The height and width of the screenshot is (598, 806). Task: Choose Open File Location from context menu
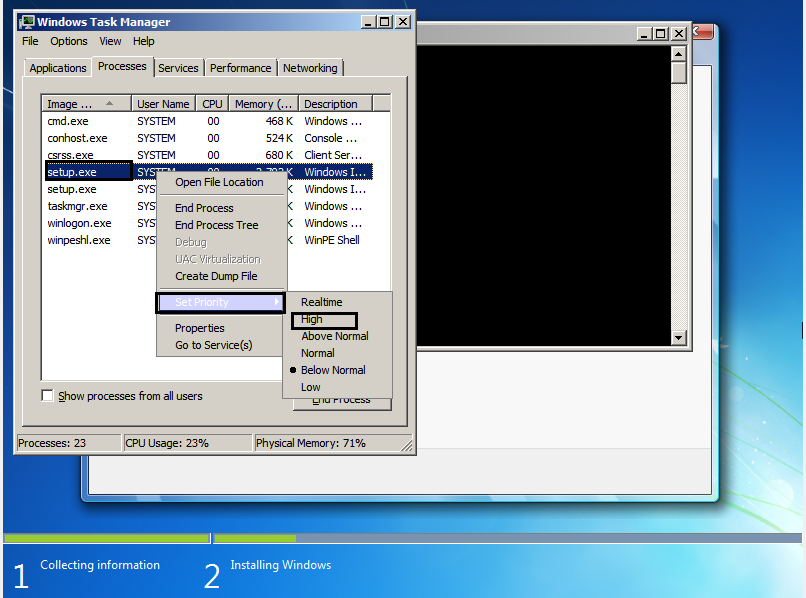click(x=221, y=182)
